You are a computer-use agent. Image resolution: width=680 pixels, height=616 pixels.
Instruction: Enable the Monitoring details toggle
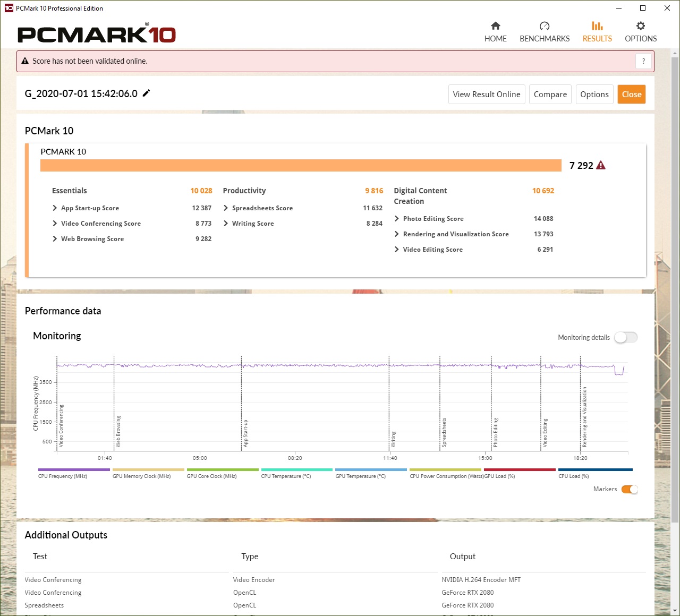(x=625, y=337)
